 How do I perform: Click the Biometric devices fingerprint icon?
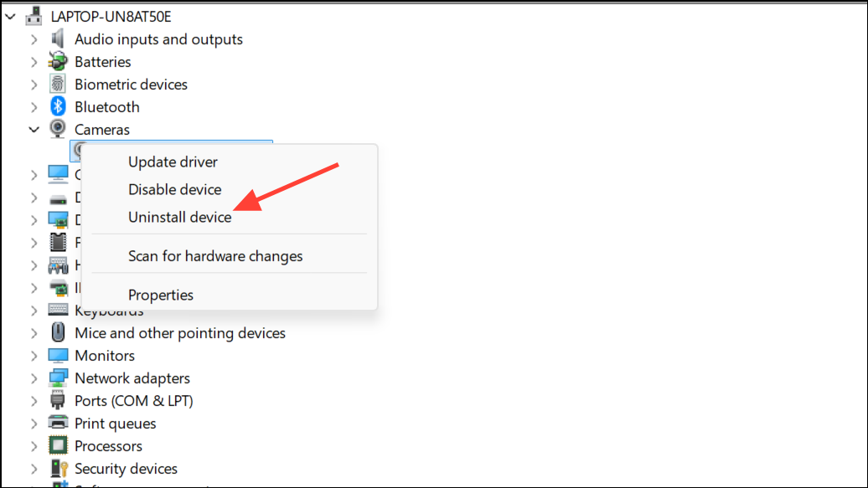click(58, 84)
